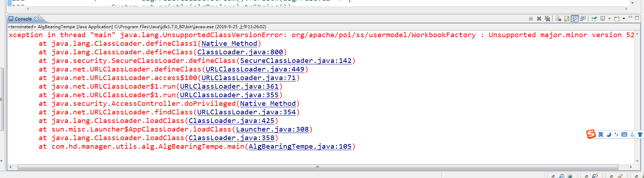
Task: Open the Native Method link under defineClass1
Action: pos(229,44)
